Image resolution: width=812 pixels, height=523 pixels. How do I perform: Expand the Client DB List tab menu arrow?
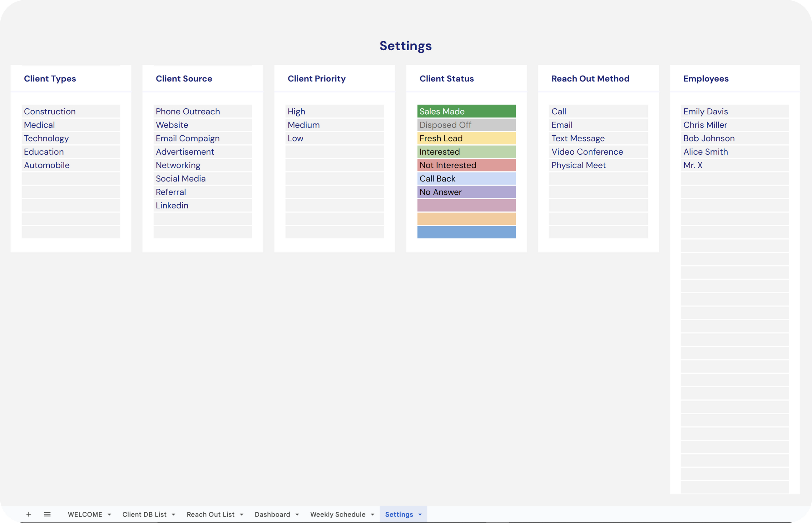(173, 515)
